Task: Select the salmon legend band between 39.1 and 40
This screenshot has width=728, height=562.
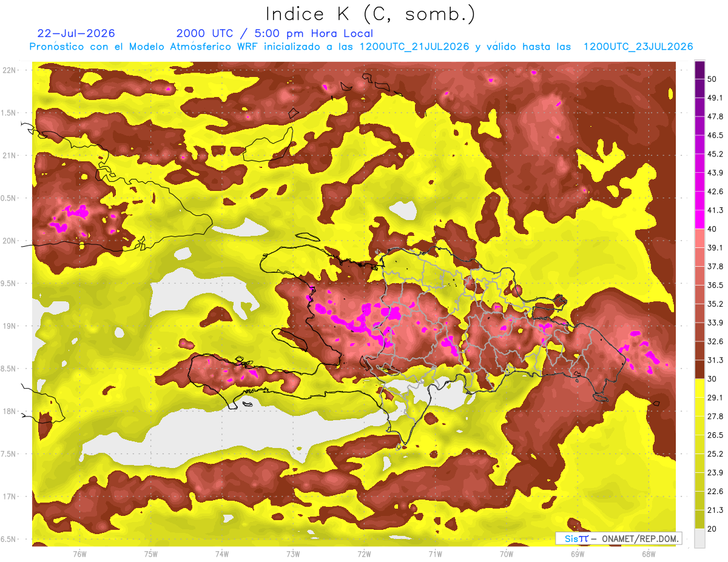Action: [699, 238]
